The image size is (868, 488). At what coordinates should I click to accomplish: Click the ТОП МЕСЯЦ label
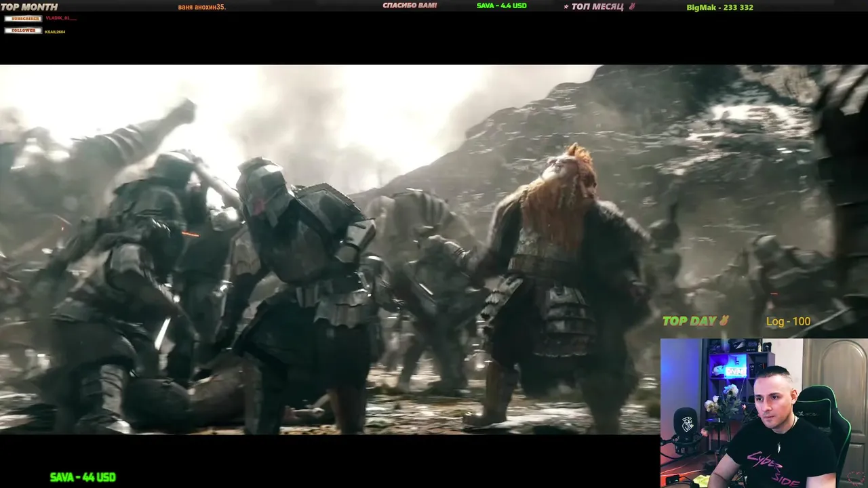tap(597, 7)
